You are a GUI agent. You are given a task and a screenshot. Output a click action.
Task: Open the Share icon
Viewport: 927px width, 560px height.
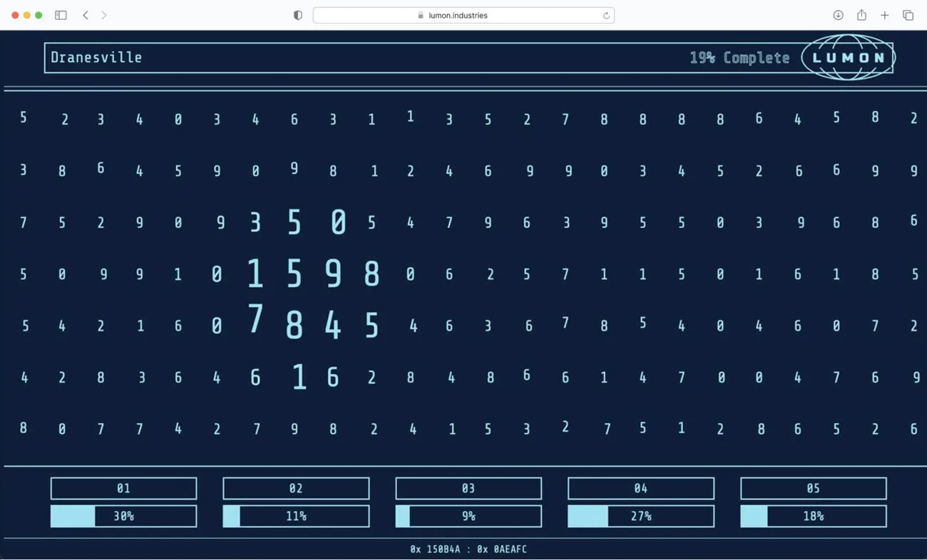coord(861,15)
